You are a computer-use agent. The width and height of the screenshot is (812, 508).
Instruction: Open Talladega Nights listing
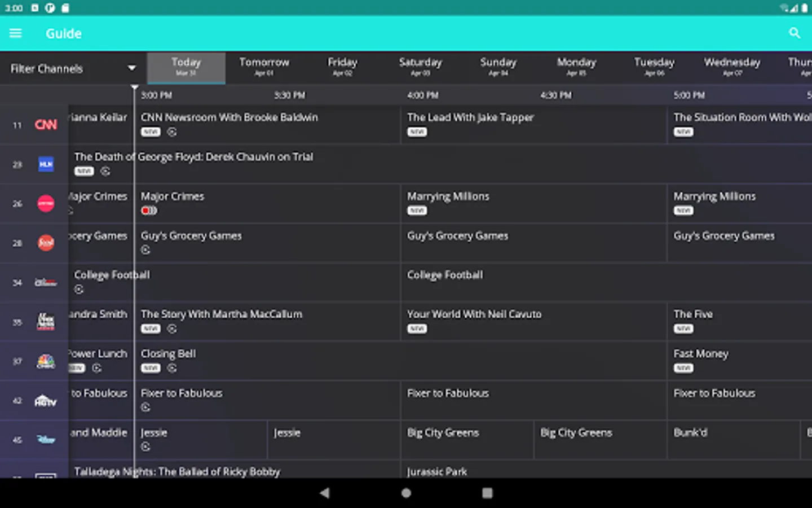click(x=234, y=470)
